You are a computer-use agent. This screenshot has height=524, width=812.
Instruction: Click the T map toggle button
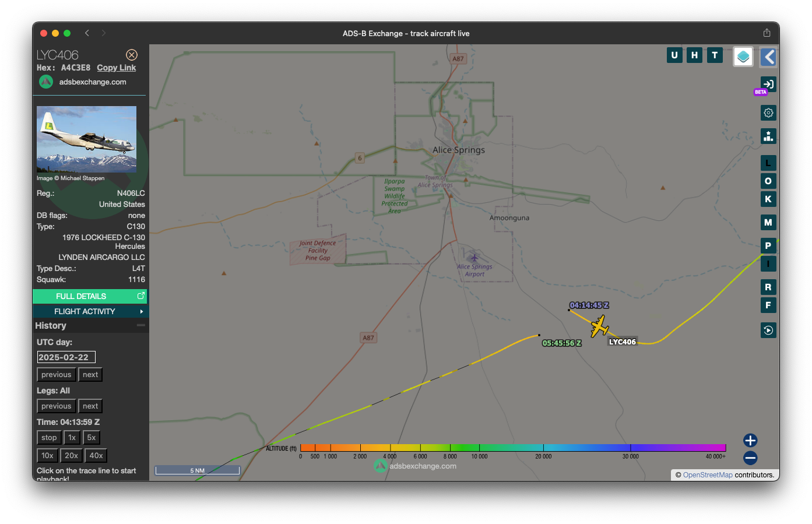[x=715, y=55]
